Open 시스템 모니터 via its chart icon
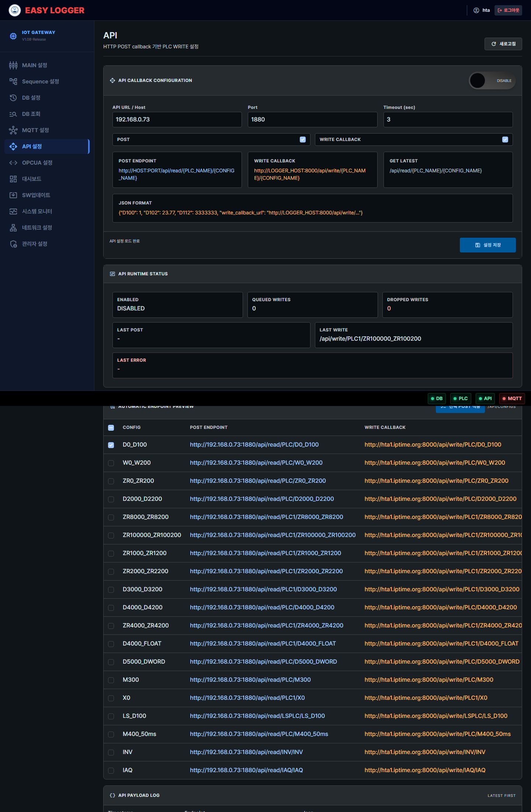Screen dimensions: 531x812 coord(13,211)
